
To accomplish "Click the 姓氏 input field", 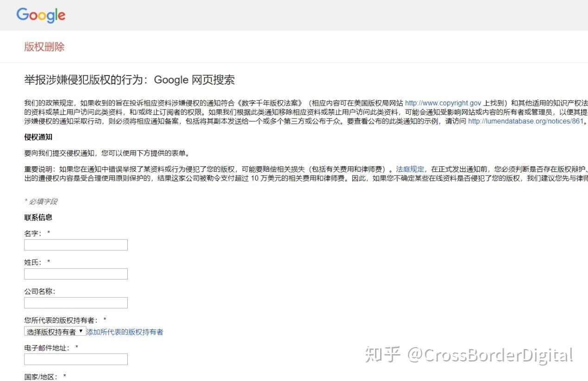I will 76,274.
